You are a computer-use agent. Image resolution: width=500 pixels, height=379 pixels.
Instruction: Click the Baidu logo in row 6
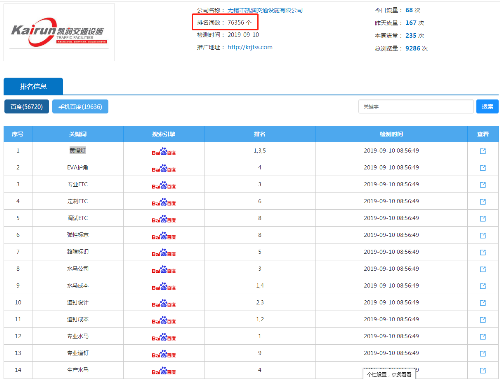point(164,236)
